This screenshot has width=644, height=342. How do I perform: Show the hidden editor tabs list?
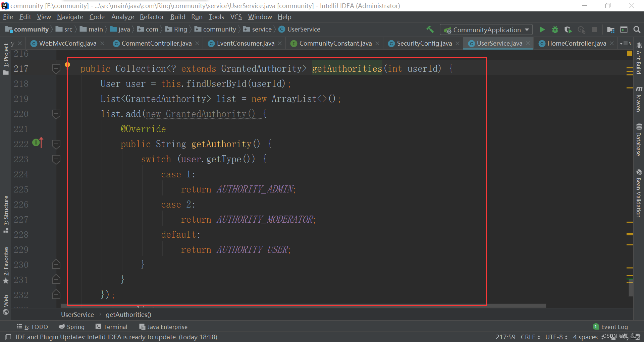pos(625,44)
